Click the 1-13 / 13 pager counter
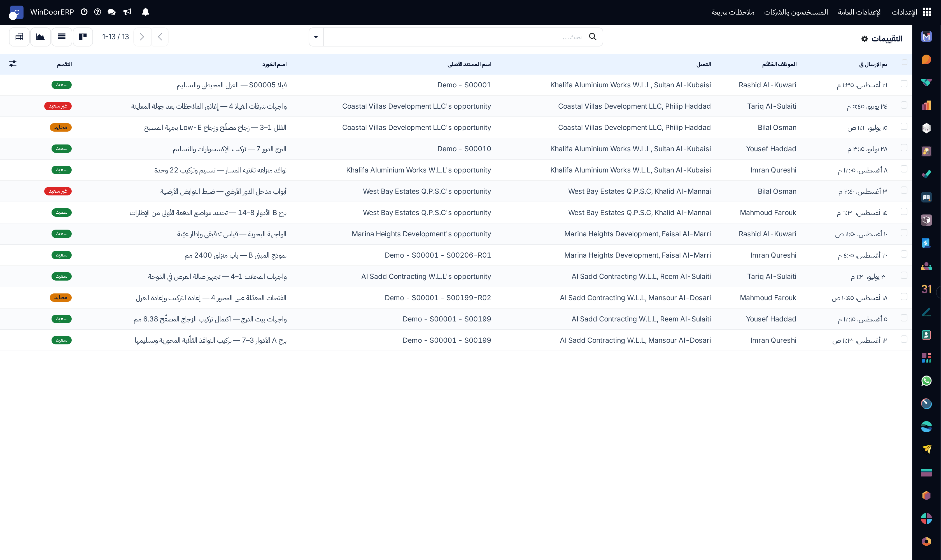The height and width of the screenshot is (560, 941). pyautogui.click(x=115, y=37)
